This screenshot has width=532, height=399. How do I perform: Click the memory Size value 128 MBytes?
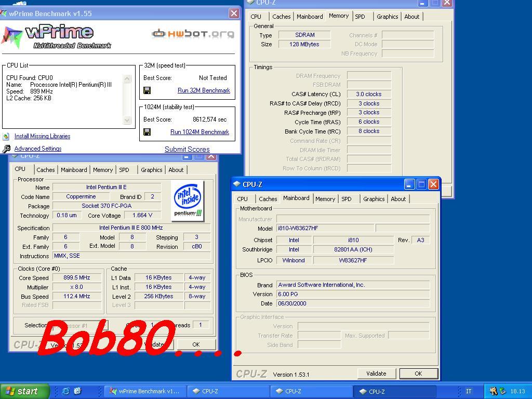coord(304,44)
